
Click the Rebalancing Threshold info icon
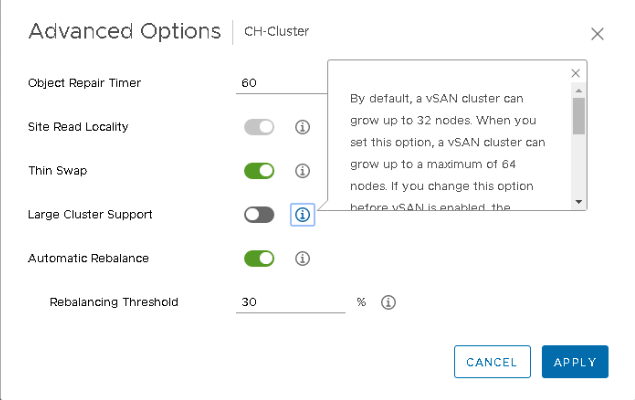[389, 302]
